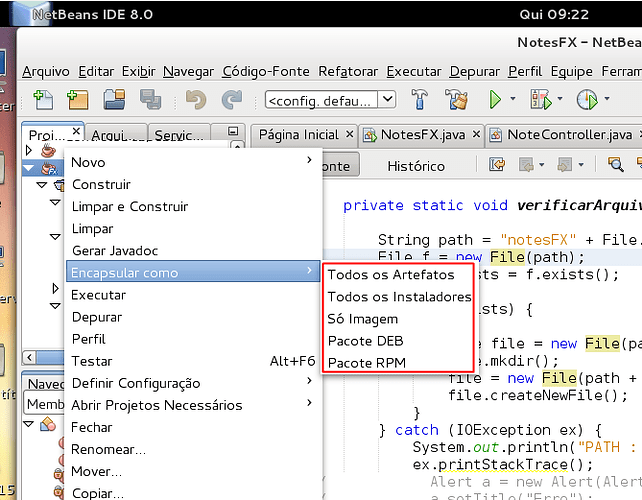Select Novo in the context menu
This screenshot has width=642, height=500.
click(192, 162)
